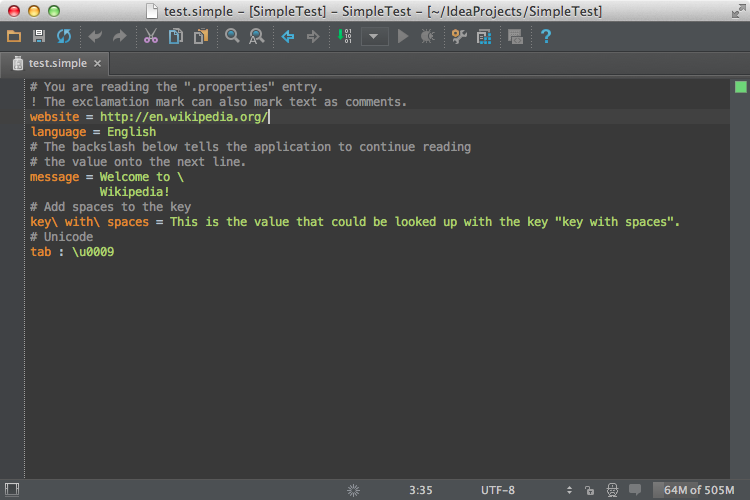The width and height of the screenshot is (750, 500).
Task: Toggle tool windows button in bottom-left corner
Action: pyautogui.click(x=11, y=490)
